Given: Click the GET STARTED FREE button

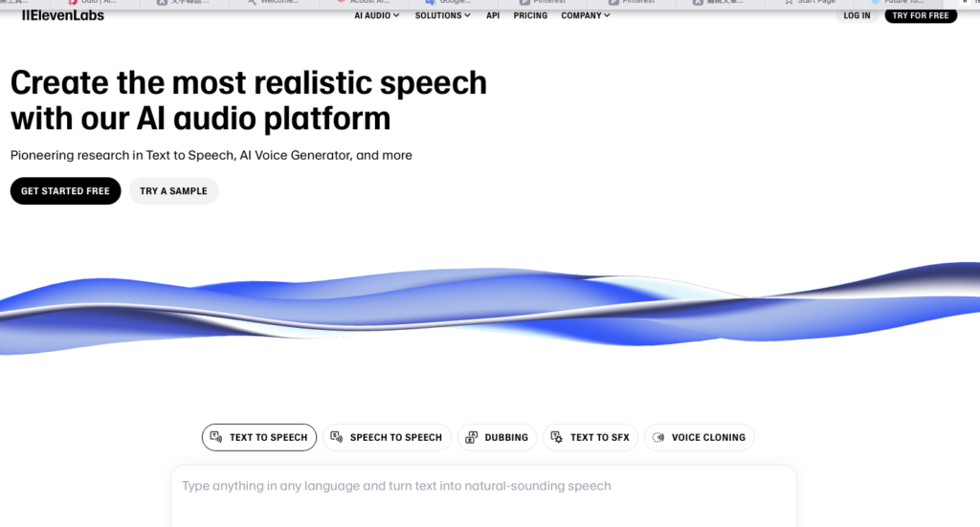Looking at the screenshot, I should tap(66, 191).
